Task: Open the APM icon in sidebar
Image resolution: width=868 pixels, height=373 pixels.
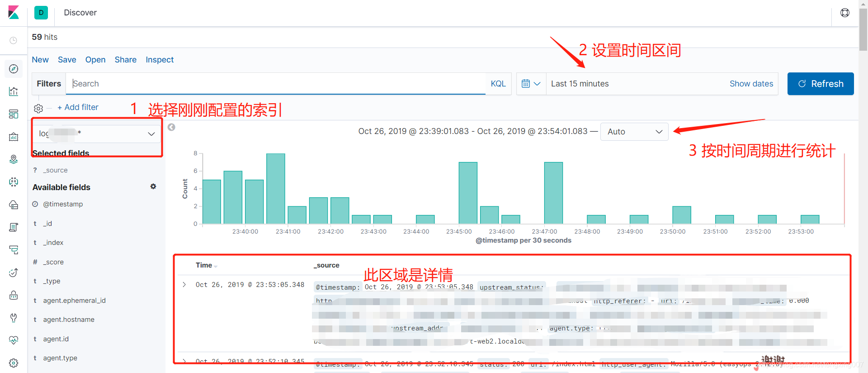Action: (x=14, y=250)
